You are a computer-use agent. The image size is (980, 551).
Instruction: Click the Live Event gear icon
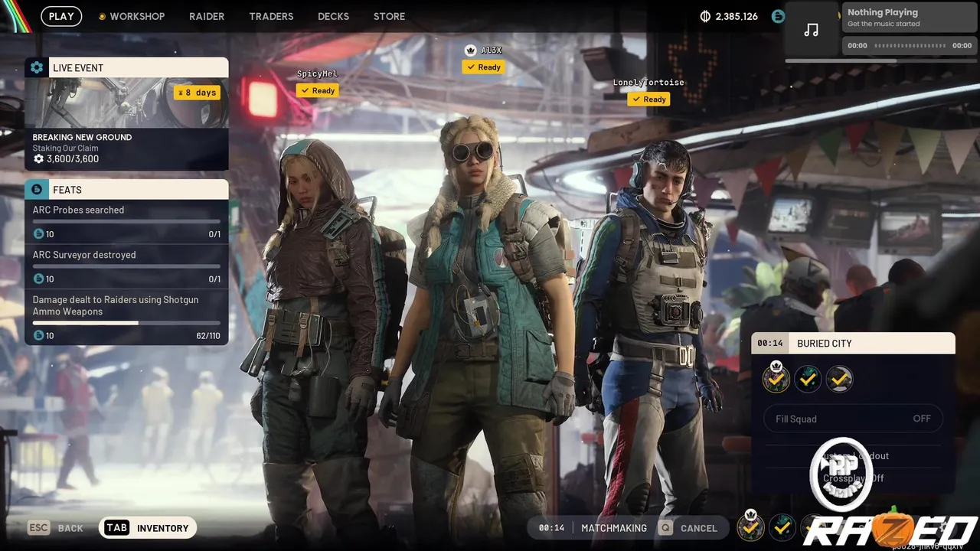[36, 67]
